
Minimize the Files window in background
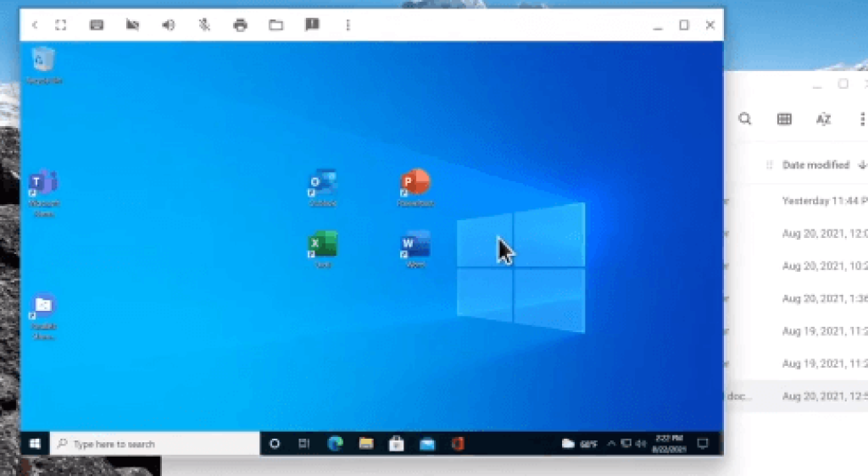pos(817,85)
